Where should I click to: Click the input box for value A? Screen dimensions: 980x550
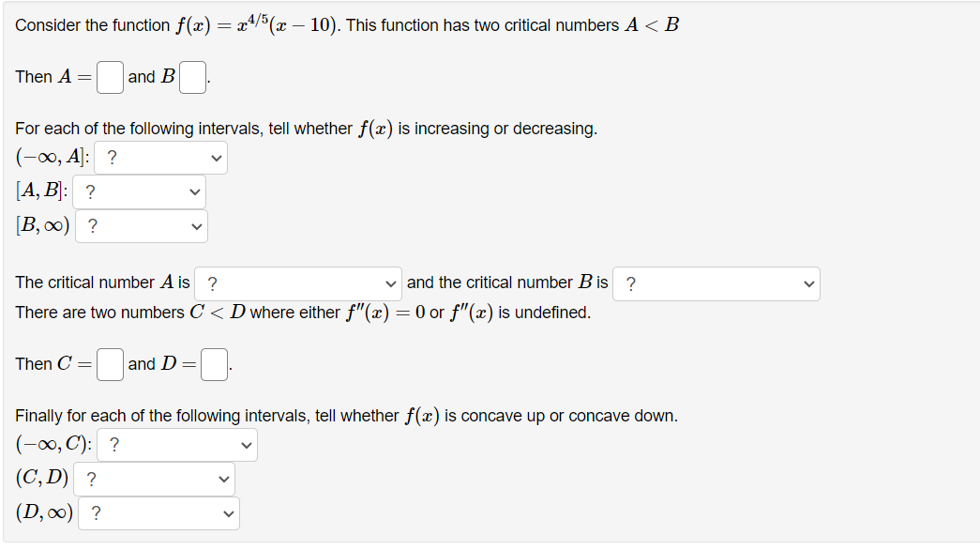(109, 77)
